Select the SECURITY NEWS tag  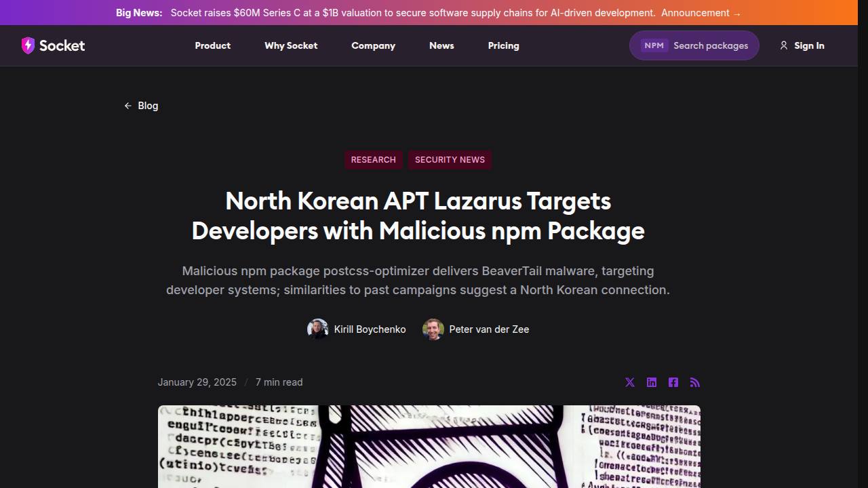click(450, 160)
